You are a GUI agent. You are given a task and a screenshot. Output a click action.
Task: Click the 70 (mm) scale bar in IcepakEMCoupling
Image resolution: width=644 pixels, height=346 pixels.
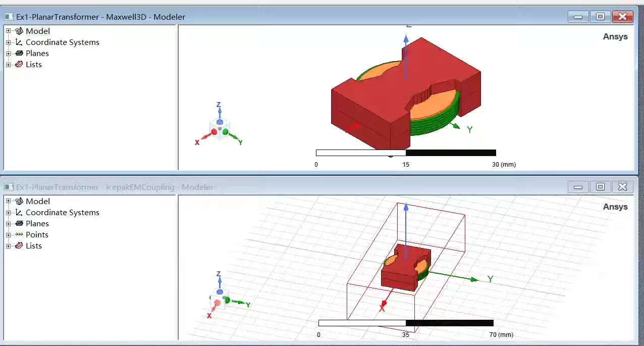[406, 323]
